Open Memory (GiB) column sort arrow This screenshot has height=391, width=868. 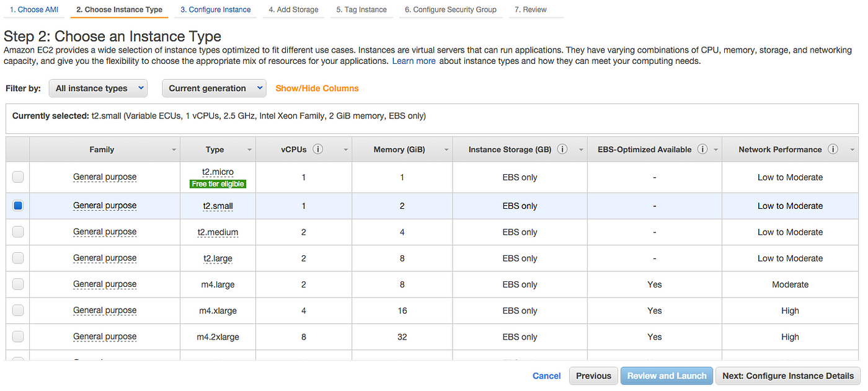(x=446, y=150)
